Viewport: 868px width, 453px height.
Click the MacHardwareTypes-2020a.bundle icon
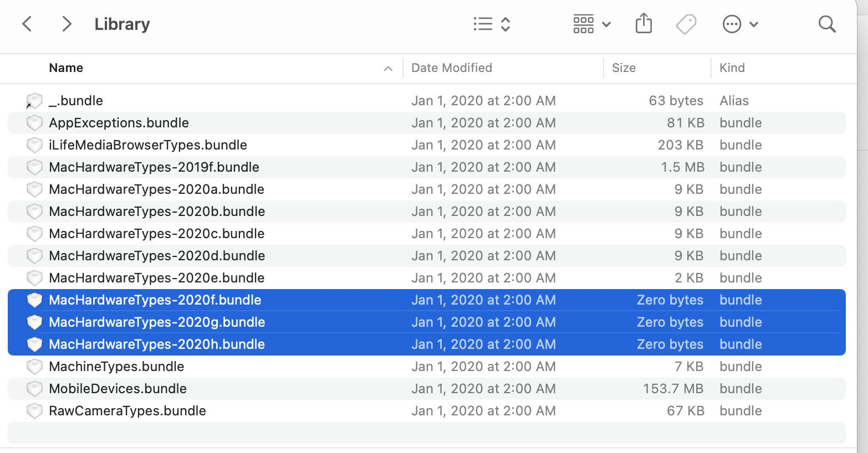pyautogui.click(x=34, y=189)
